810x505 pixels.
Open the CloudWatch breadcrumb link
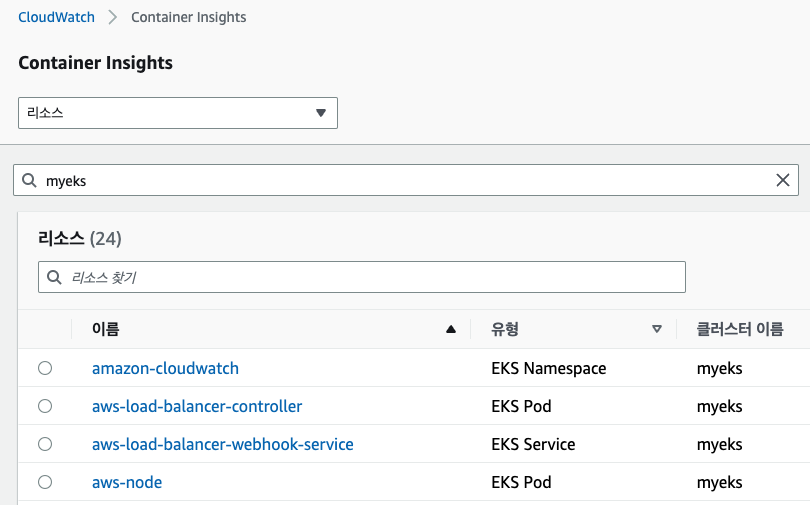56,17
